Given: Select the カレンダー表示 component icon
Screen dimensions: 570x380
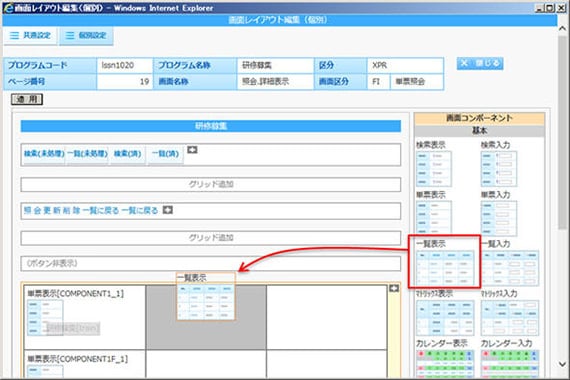Looking at the screenshot, I should 445,364.
